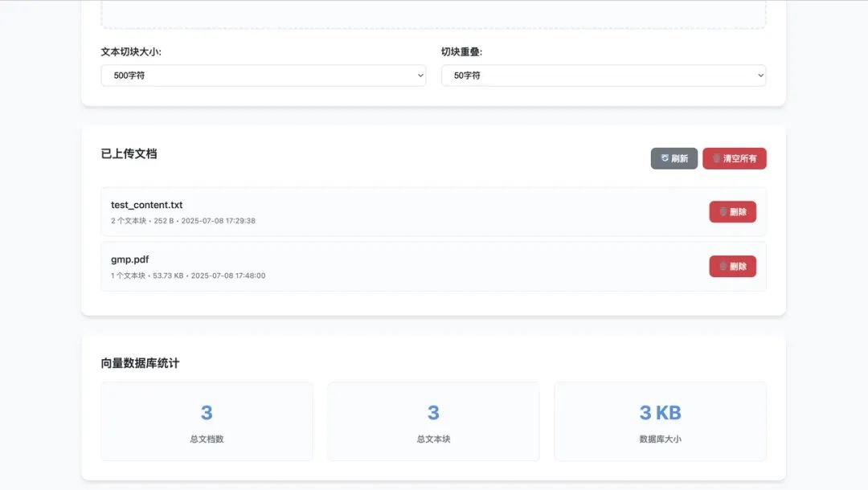Click the dashed upload area at the top
Viewport: 868px width, 490px height.
pos(434,12)
